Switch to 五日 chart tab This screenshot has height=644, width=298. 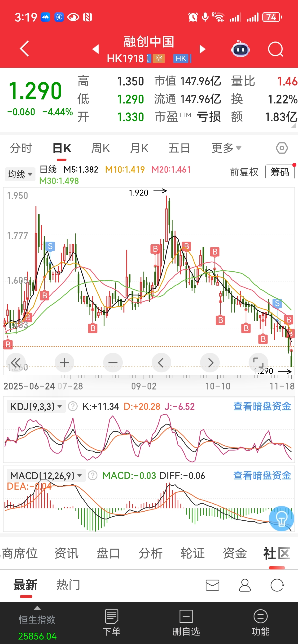pos(179,148)
